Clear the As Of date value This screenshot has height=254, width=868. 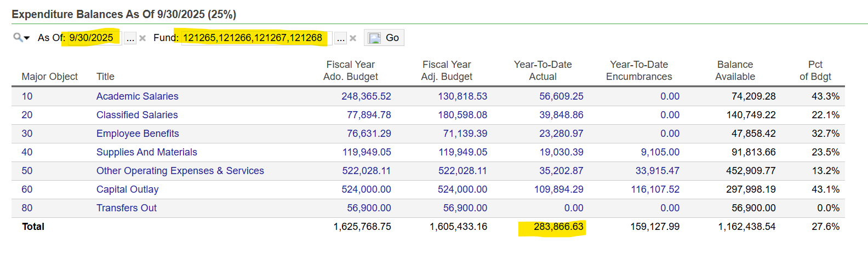point(142,38)
